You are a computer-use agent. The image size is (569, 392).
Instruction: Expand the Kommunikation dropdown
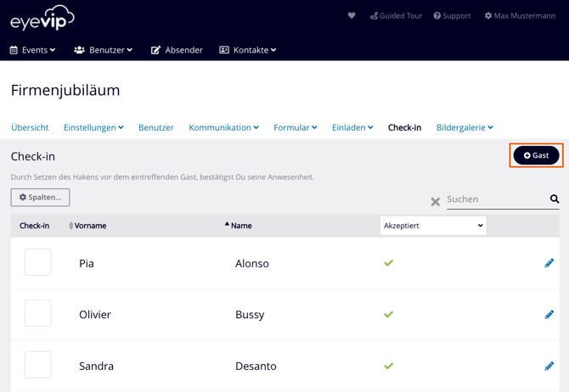point(223,127)
